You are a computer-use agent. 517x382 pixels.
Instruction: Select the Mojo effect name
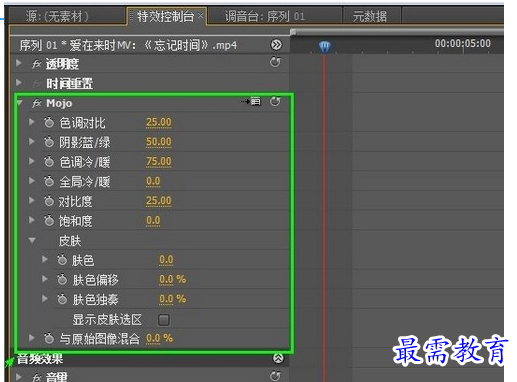59,103
